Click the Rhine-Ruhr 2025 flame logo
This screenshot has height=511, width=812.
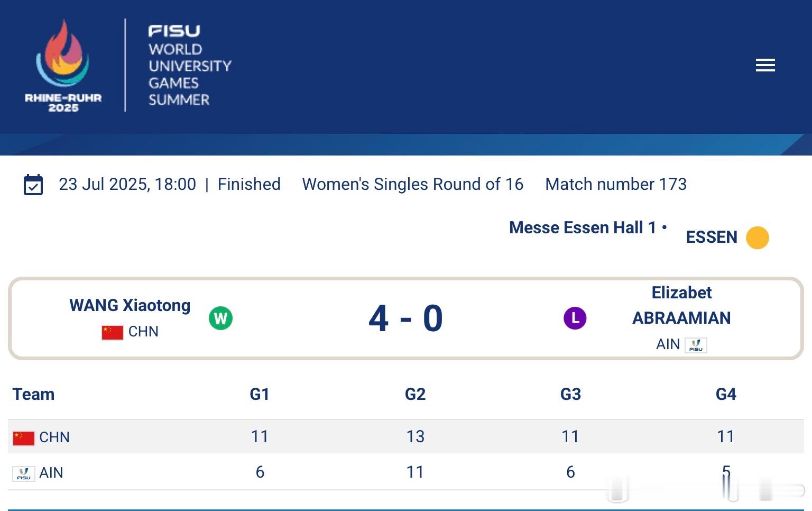pyautogui.click(x=63, y=65)
